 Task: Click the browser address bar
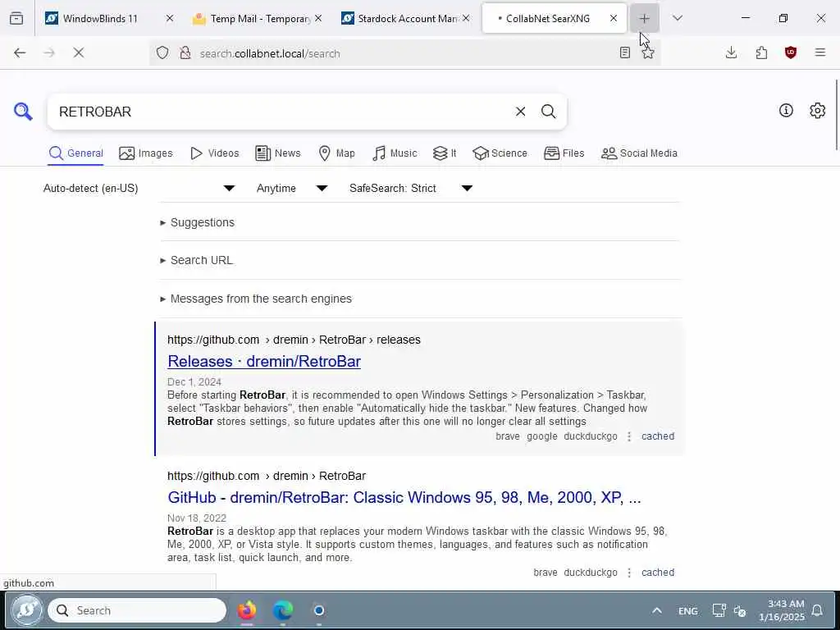tap(407, 53)
